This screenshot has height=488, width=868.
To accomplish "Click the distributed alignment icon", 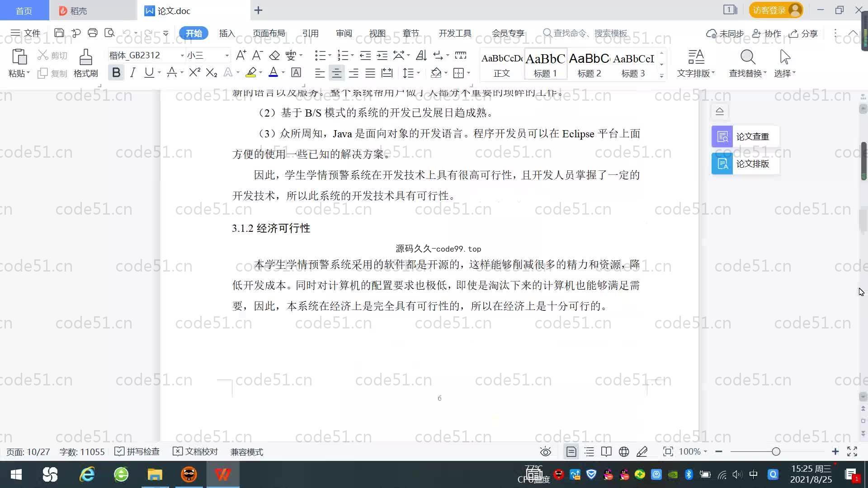I will click(x=387, y=73).
